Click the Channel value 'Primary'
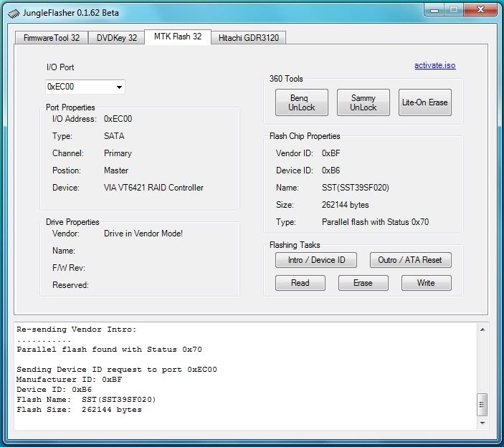Viewport: 504px width, 447px height. 118,153
